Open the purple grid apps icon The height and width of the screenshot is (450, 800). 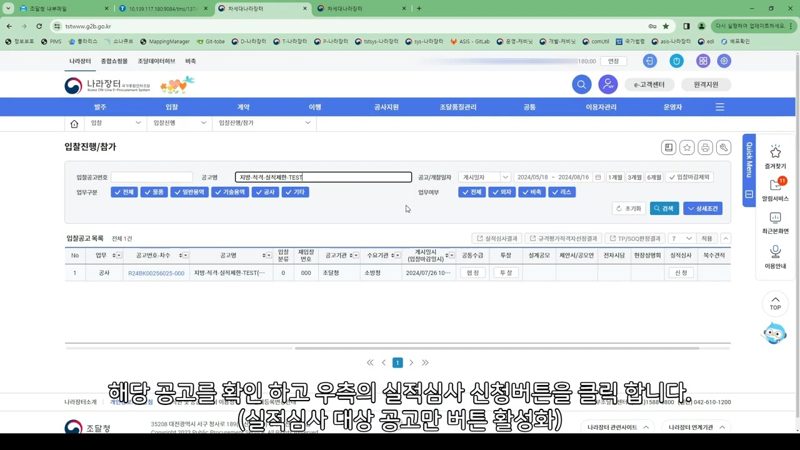coord(703,61)
